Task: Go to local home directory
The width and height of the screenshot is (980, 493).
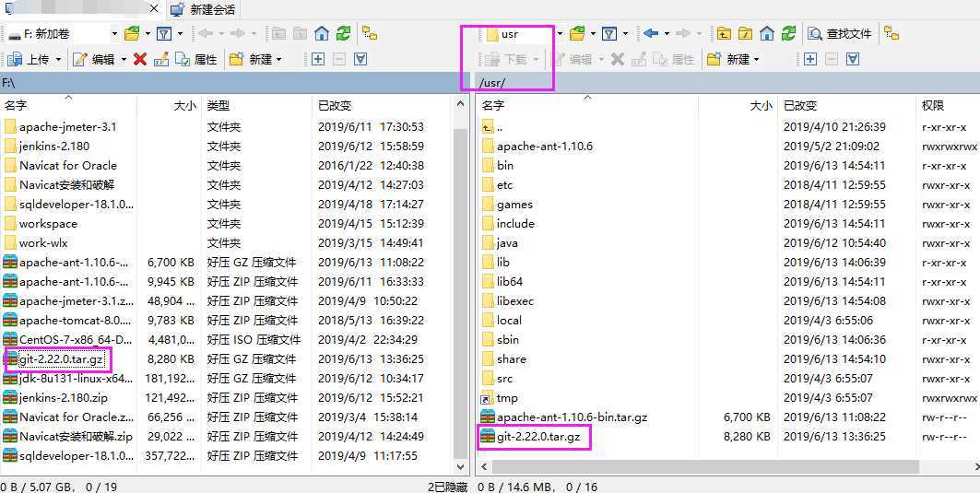Action: point(322,33)
